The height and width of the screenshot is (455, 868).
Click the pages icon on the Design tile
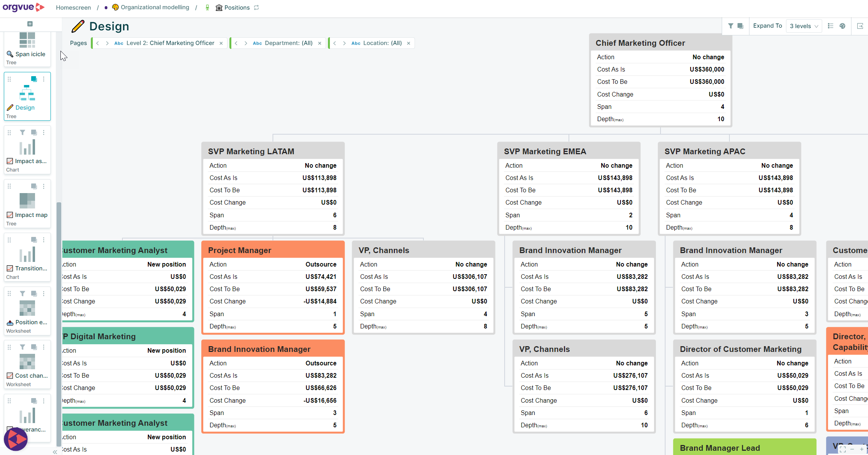pos(34,79)
